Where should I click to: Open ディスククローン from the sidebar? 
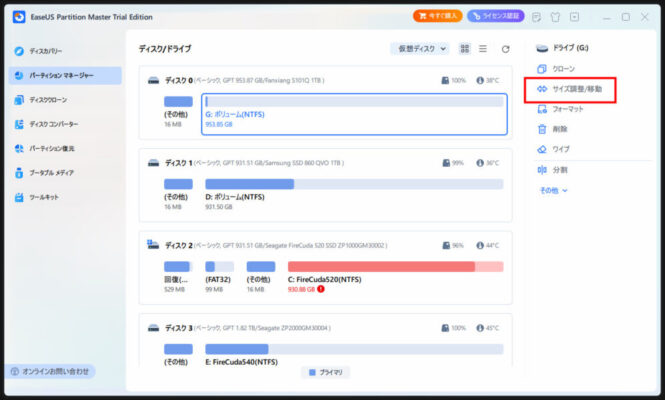point(40,100)
